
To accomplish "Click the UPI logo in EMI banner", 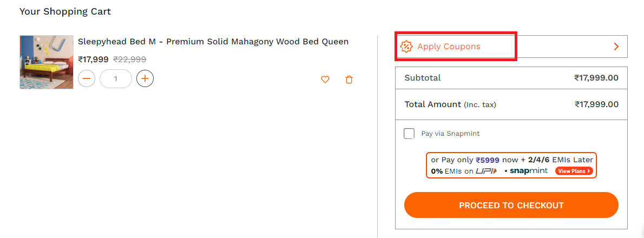I will tap(486, 171).
